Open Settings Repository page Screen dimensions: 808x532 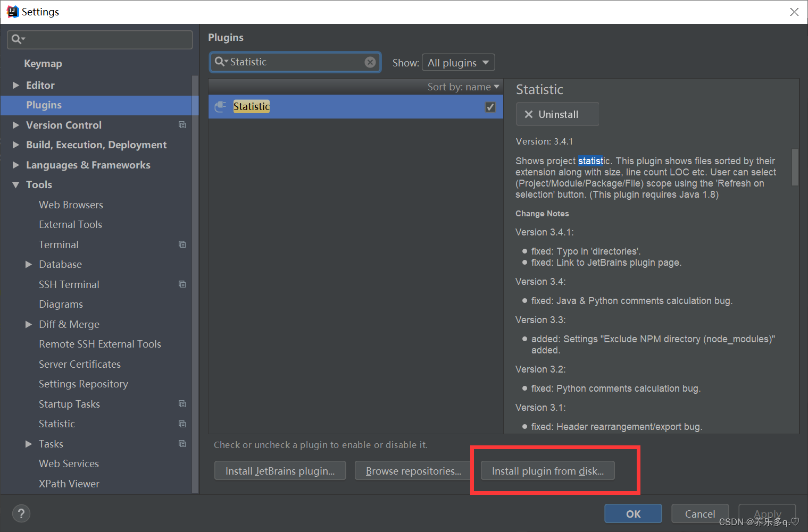tap(84, 384)
